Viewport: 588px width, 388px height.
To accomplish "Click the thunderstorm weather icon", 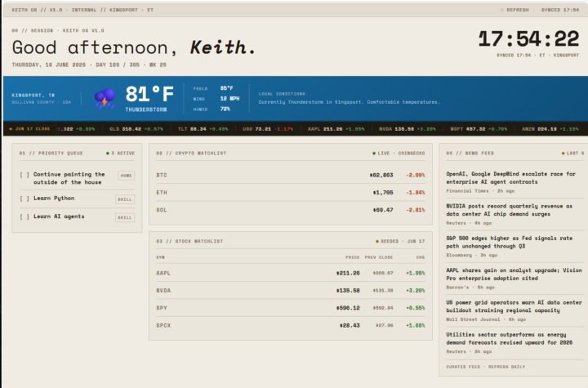I will tap(105, 98).
